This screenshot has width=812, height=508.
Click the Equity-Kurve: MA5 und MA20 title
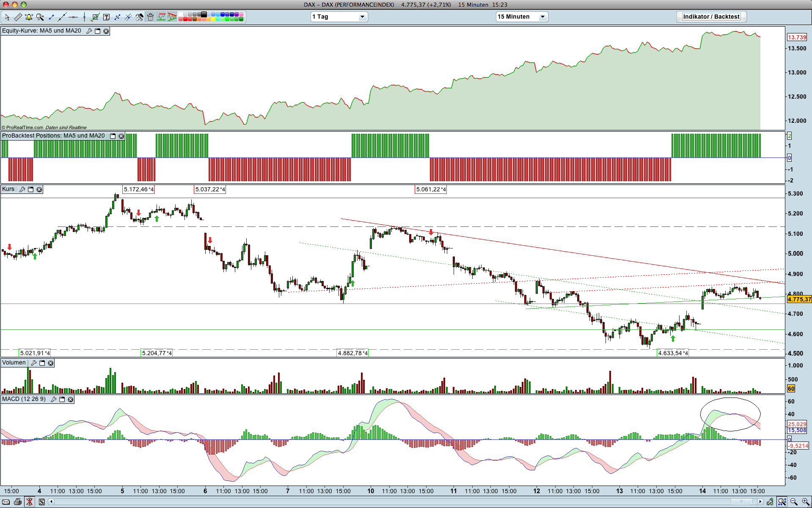click(41, 30)
